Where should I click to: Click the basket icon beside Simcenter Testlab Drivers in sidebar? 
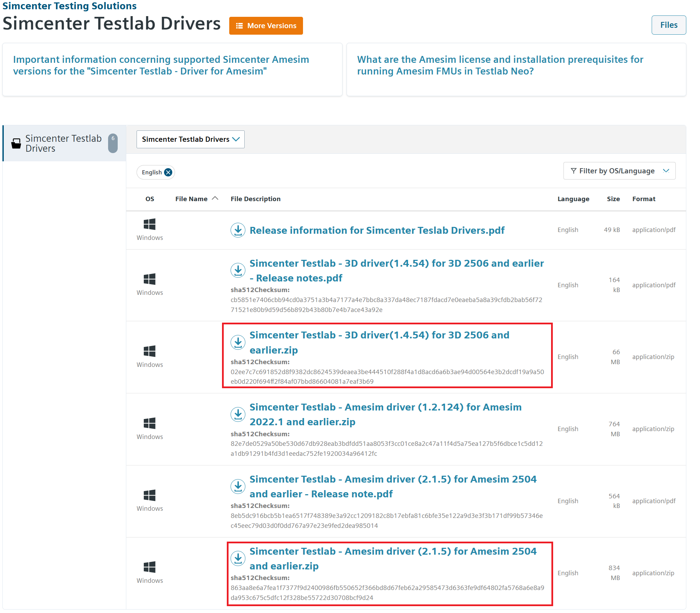point(16,143)
